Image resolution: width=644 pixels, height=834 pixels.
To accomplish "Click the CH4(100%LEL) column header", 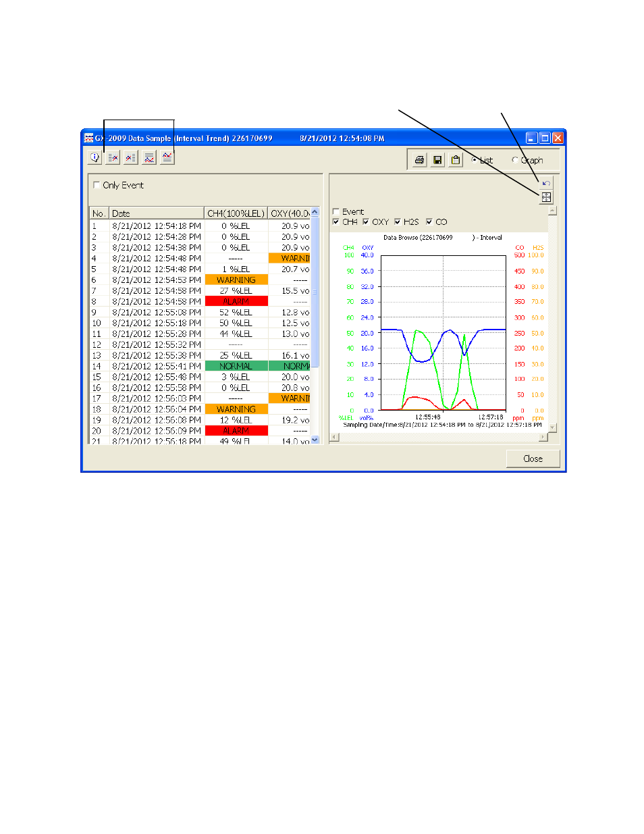I will pos(236,213).
